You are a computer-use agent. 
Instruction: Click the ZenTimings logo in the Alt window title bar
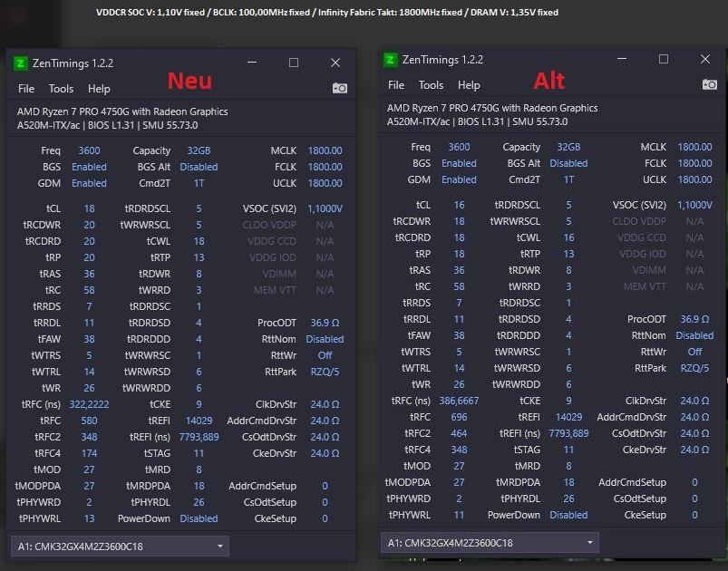pos(390,60)
